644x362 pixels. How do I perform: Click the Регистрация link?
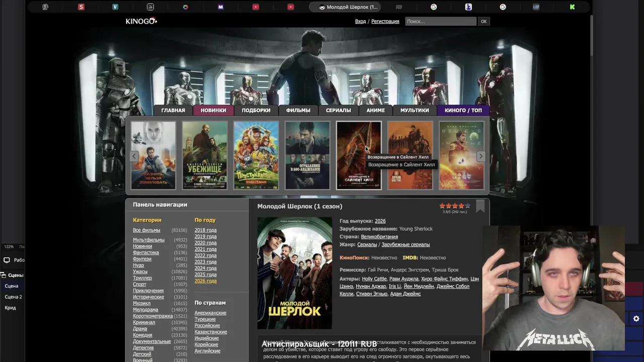point(385,21)
